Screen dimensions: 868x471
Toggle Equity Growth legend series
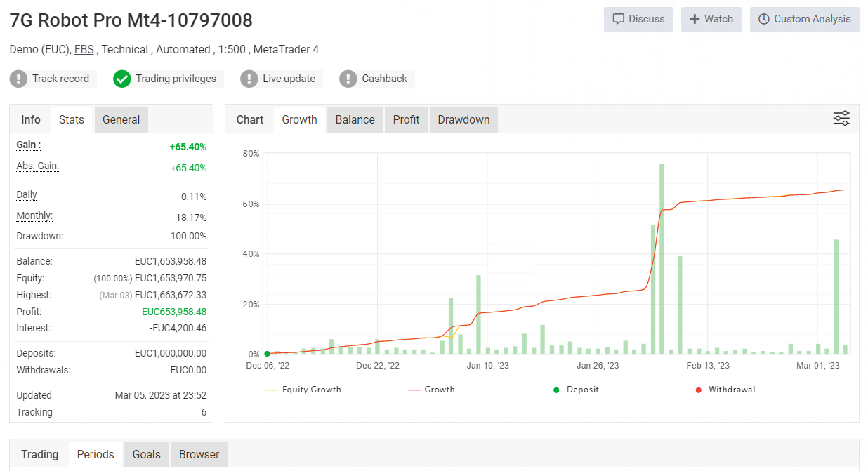[303, 390]
